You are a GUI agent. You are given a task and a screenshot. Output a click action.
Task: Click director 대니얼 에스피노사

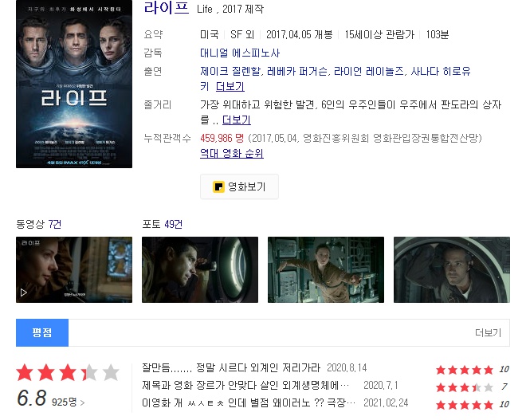pyautogui.click(x=240, y=53)
